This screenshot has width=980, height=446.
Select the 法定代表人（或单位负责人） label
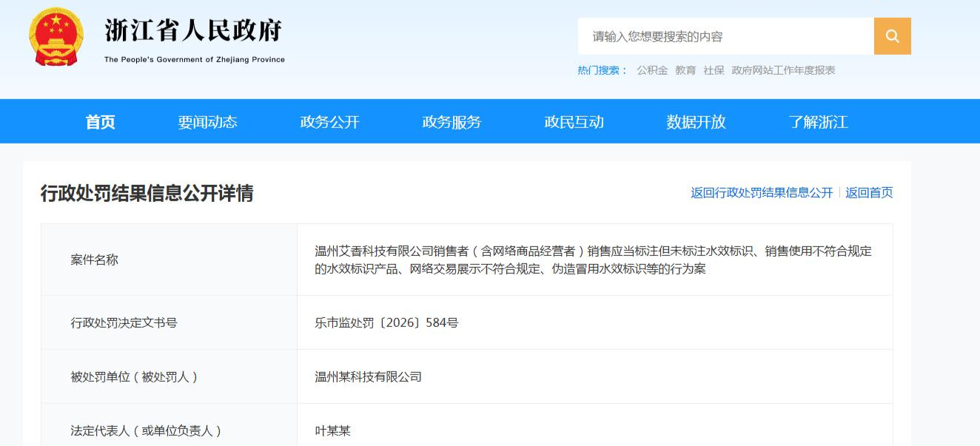tap(147, 430)
